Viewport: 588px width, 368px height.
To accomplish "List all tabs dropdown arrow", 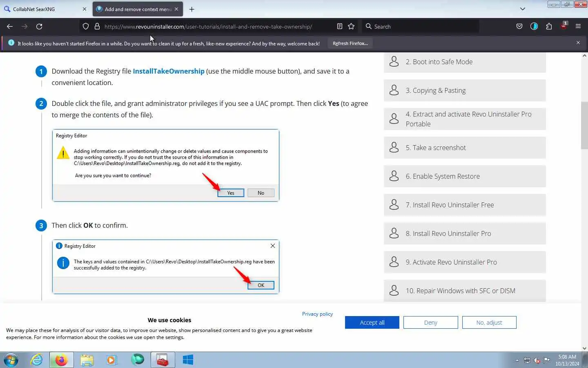I will tap(523, 9).
